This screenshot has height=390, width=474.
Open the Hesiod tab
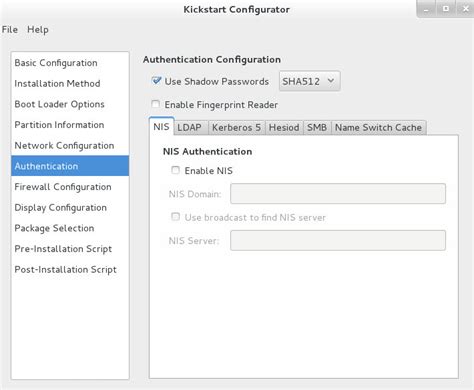284,127
